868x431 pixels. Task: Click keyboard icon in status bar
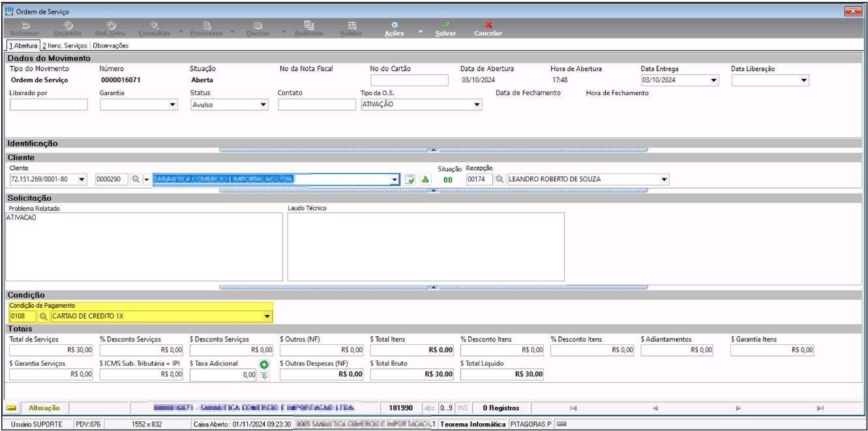[x=561, y=424]
